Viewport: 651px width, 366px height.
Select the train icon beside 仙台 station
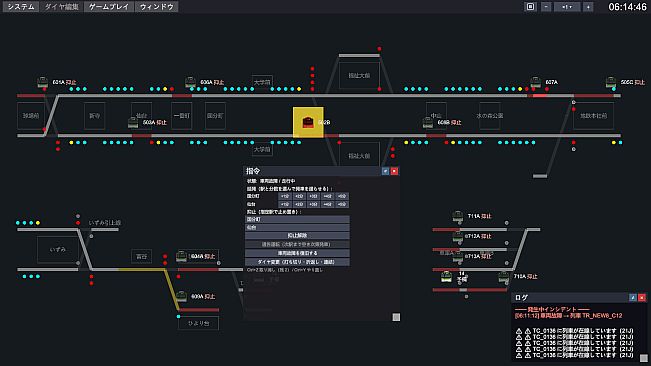click(133, 122)
